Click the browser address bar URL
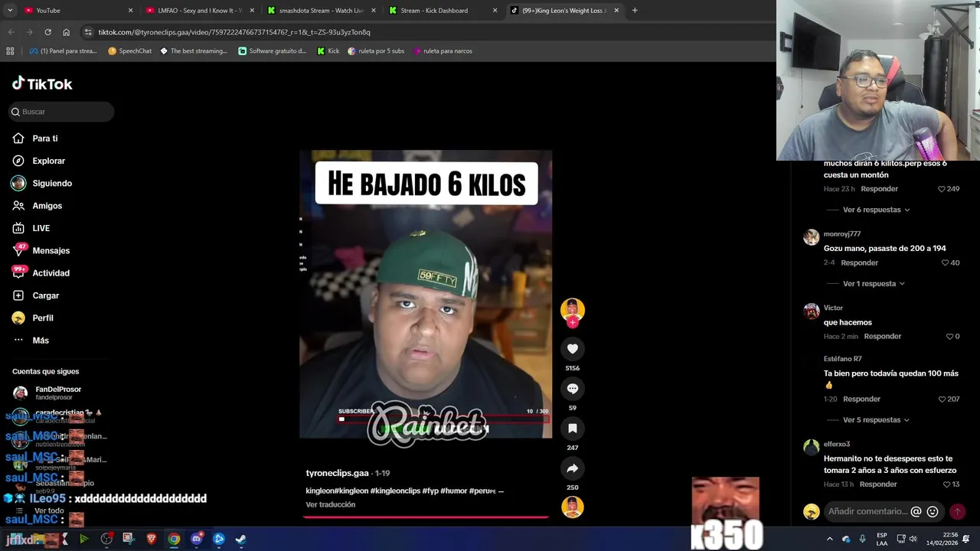 tap(234, 32)
